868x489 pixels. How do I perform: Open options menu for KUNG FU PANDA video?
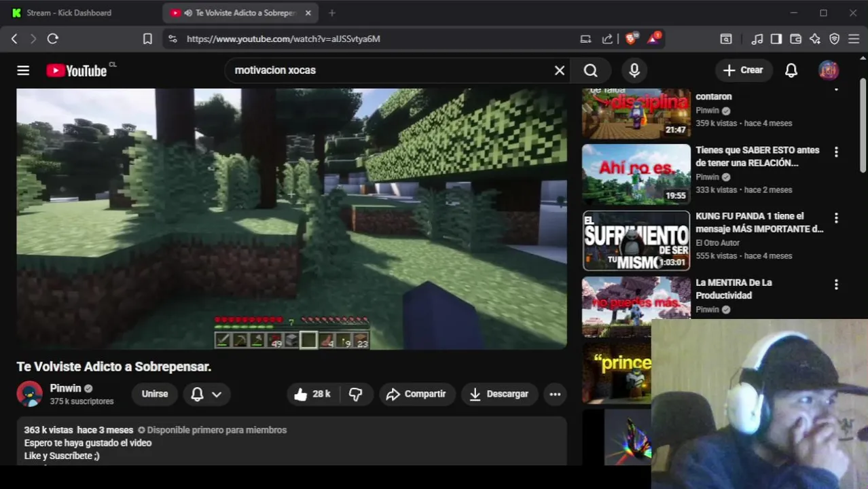(x=836, y=218)
